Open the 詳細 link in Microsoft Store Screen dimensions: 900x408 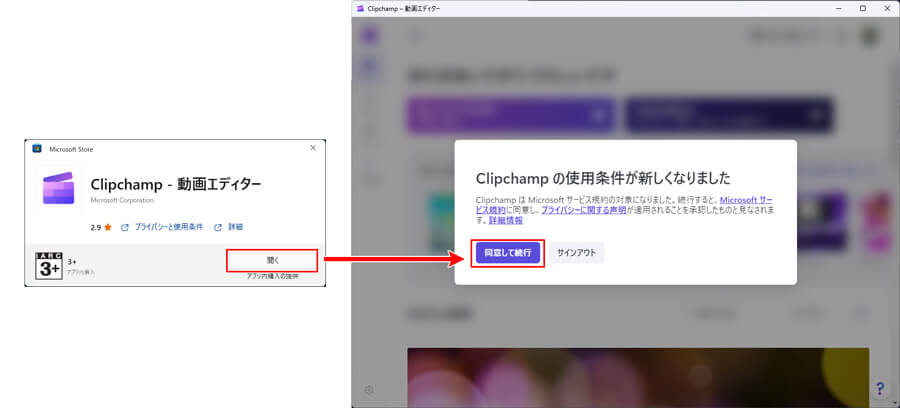click(235, 227)
